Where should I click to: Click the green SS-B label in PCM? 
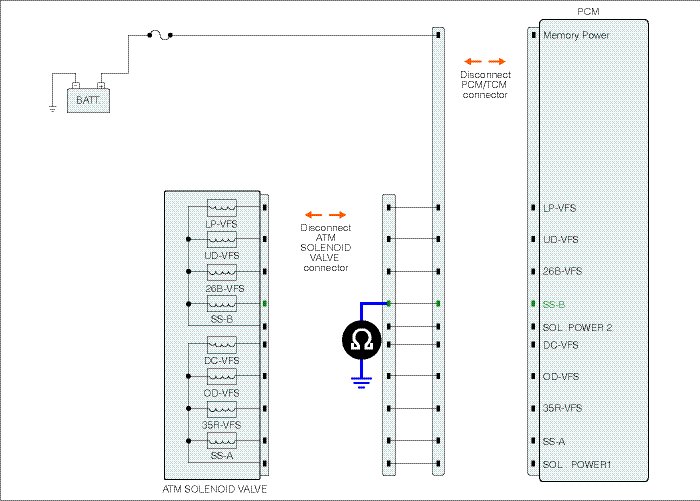(554, 305)
